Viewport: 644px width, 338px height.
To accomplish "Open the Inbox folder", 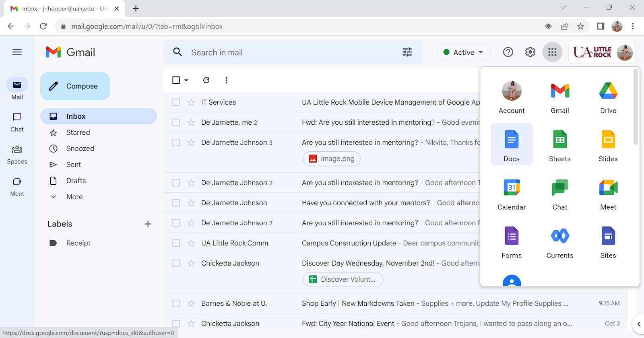I will 99,116.
